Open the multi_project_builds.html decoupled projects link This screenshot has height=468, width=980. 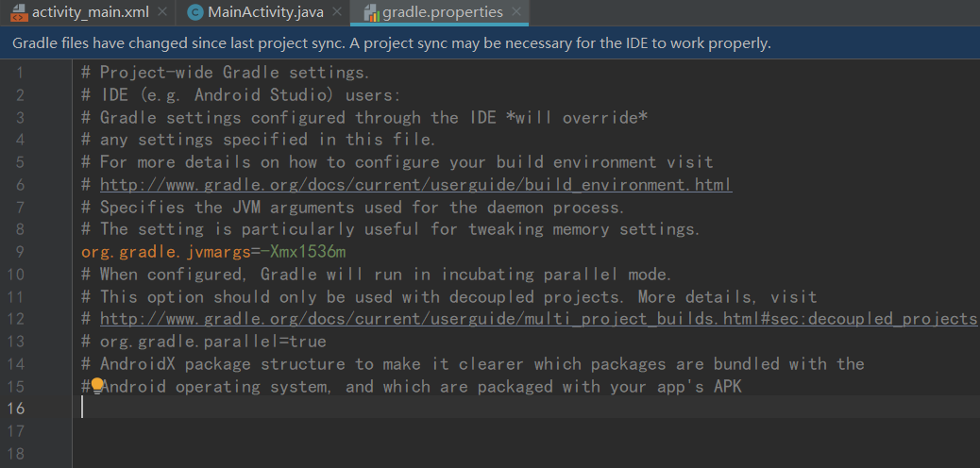pyautogui.click(x=538, y=319)
